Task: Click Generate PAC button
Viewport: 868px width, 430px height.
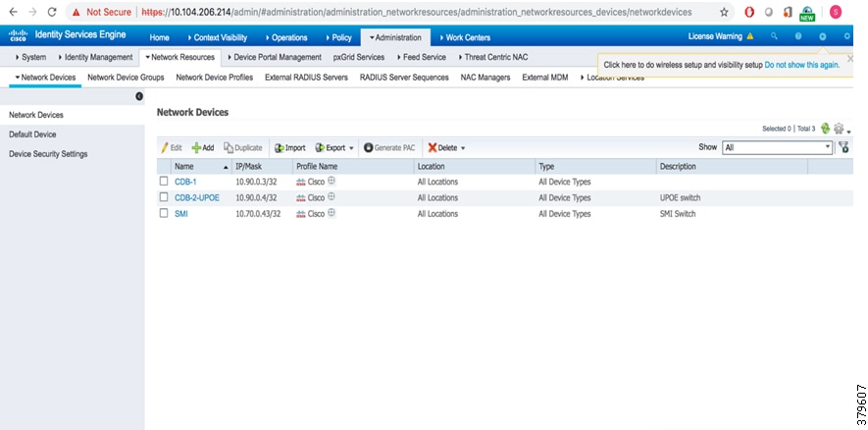Action: pyautogui.click(x=389, y=148)
